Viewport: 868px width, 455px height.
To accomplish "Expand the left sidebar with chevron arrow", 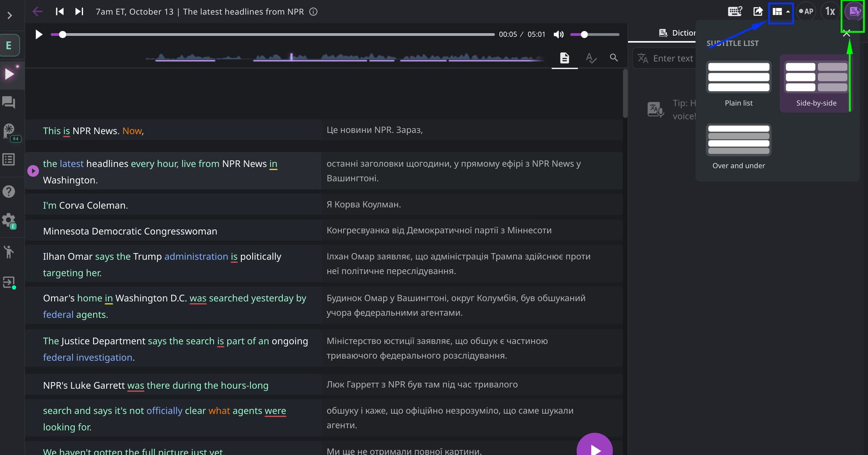I will [x=9, y=15].
